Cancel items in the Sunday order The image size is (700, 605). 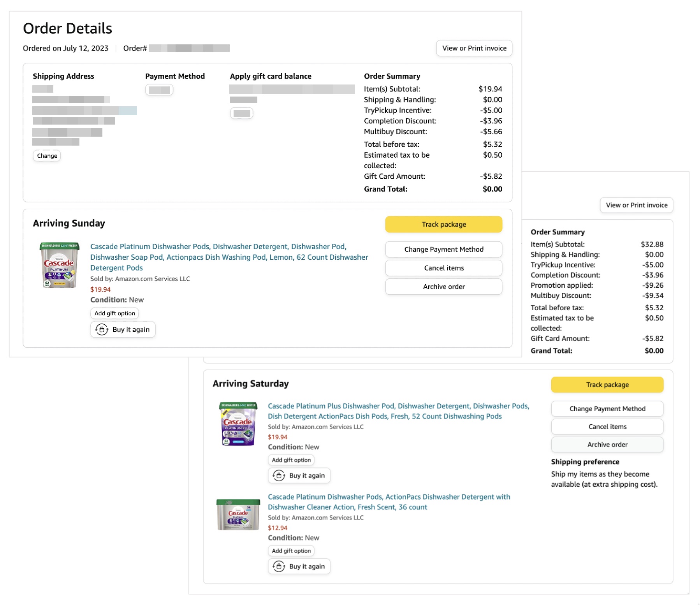pos(443,268)
